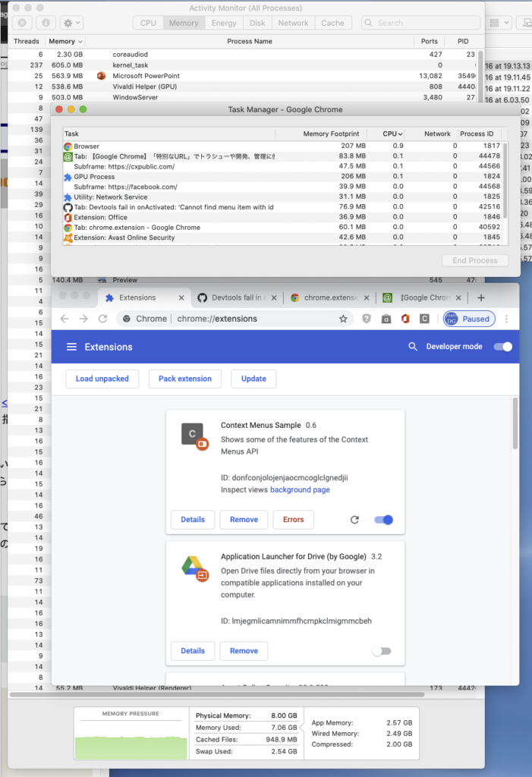Screen dimensions: 532x777
Task: Open a new Chrome tab
Action: click(x=480, y=298)
